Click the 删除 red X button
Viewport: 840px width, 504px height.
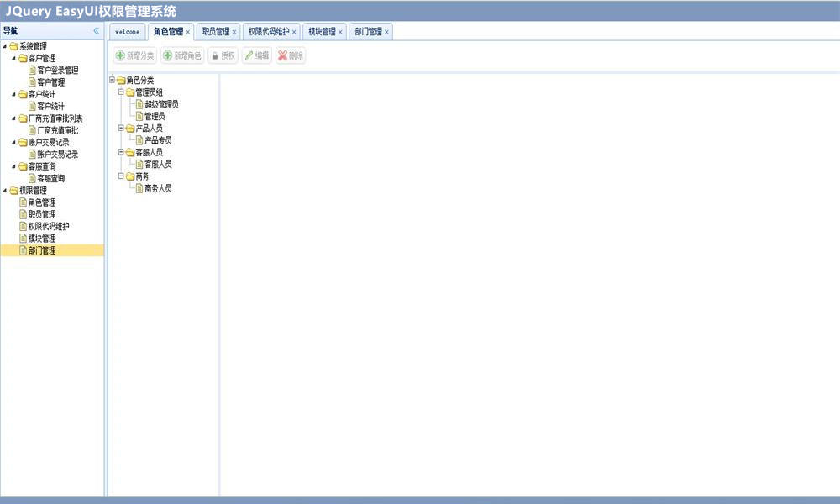tap(291, 55)
